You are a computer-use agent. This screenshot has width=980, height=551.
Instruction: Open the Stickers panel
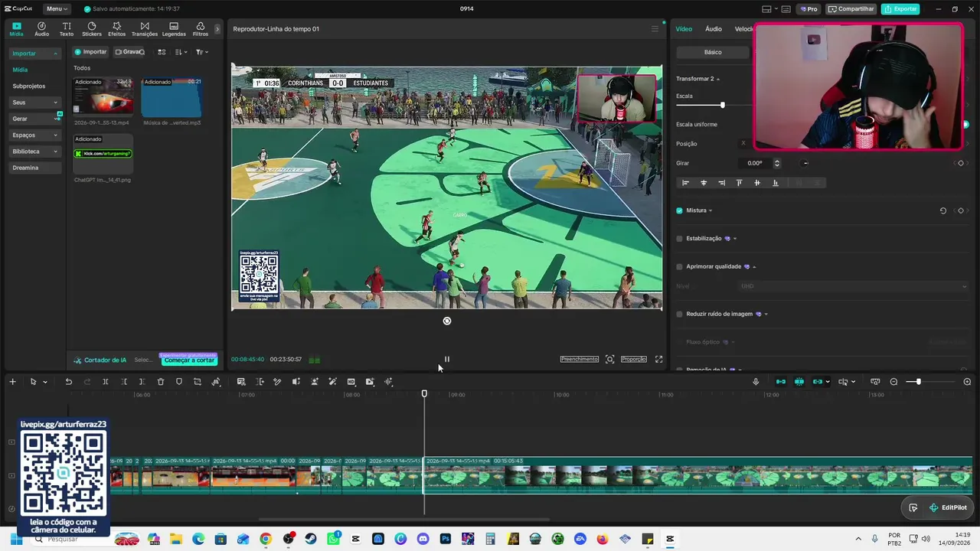[x=92, y=29]
